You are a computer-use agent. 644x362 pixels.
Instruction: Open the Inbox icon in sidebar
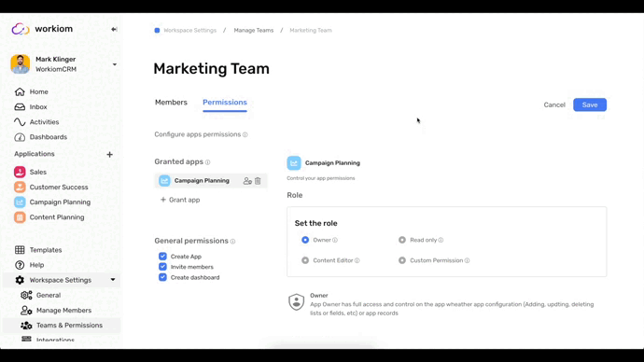coord(20,106)
